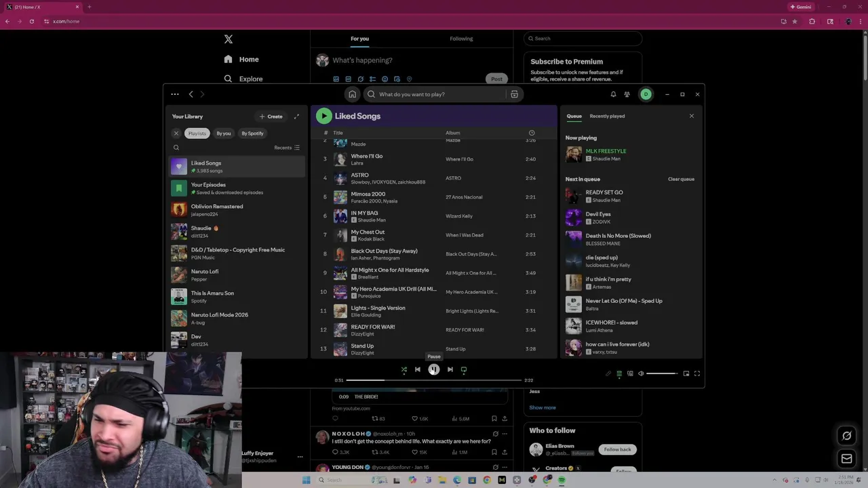Click Show more link on X
The image size is (868, 488).
(542, 407)
